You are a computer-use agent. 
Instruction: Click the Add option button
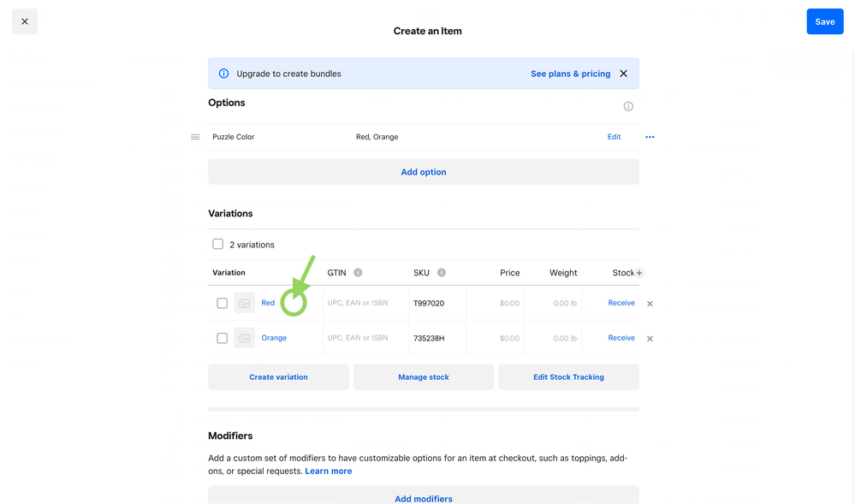click(x=424, y=172)
